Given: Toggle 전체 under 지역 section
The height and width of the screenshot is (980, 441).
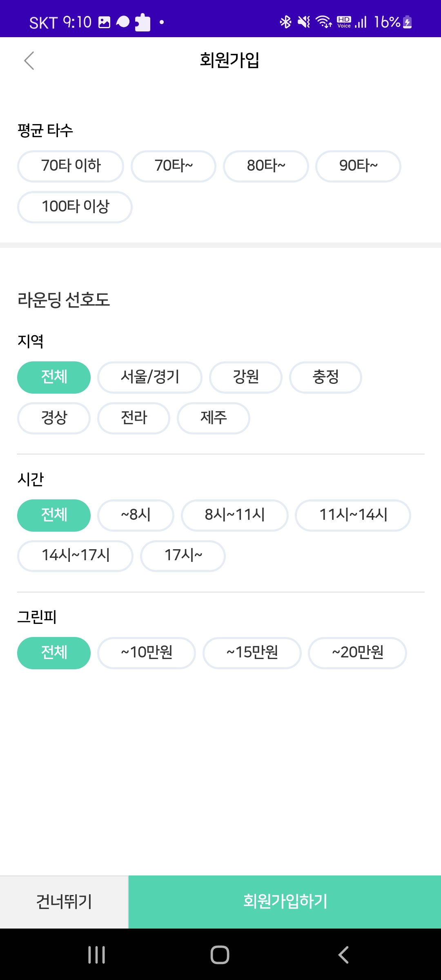Looking at the screenshot, I should coord(54,377).
